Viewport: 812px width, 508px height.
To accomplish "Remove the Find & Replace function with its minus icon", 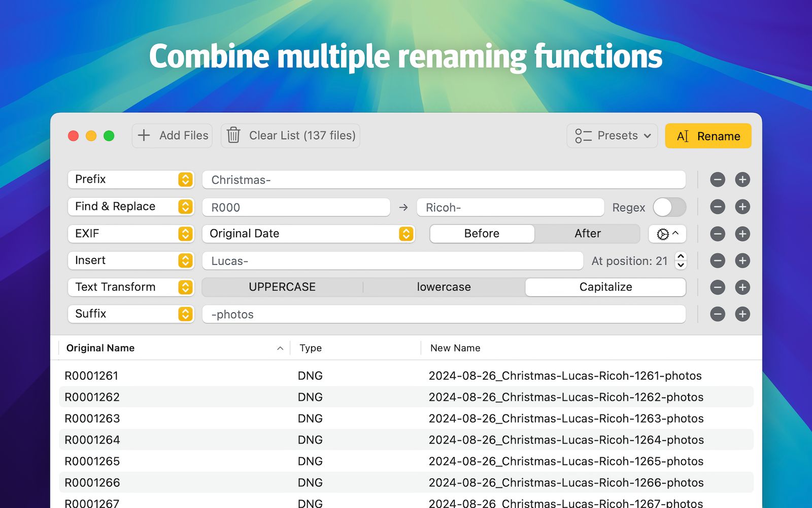I will (717, 207).
